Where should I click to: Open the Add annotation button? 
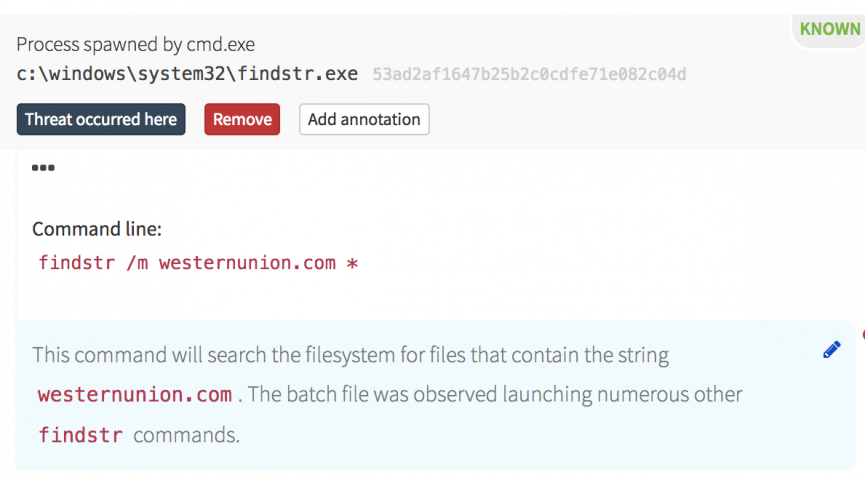[364, 119]
